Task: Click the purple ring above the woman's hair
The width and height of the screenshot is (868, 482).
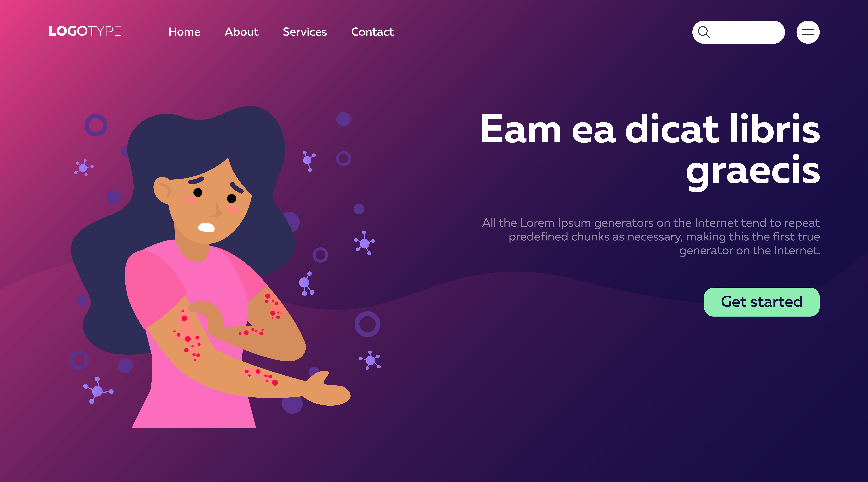Action: pos(96,125)
